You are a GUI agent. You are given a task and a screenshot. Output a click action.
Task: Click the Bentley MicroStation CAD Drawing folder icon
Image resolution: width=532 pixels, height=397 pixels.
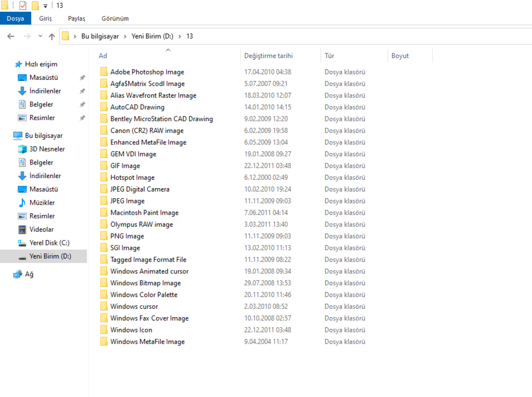(x=104, y=118)
